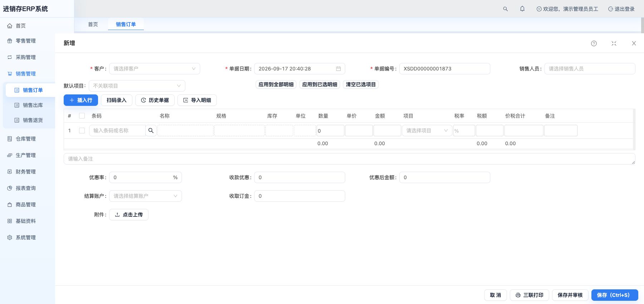This screenshot has width=644, height=304.
Task: Click the 单据编号 input field
Action: 445,69
